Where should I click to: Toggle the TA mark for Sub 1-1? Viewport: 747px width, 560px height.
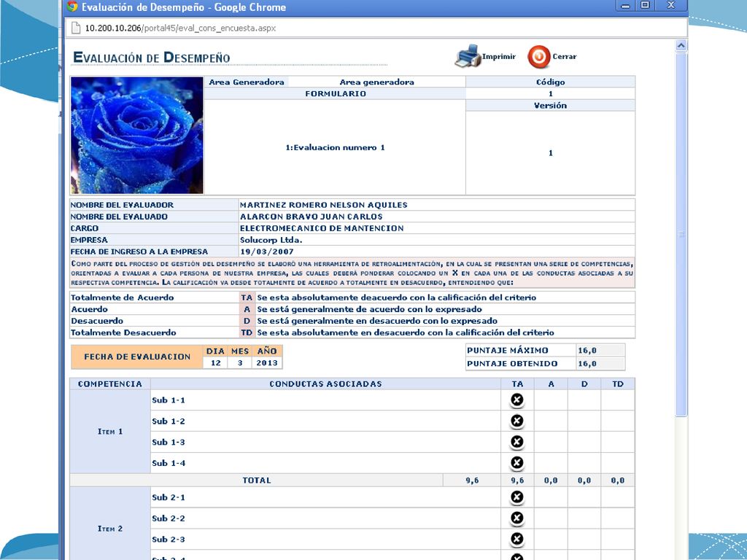point(517,400)
